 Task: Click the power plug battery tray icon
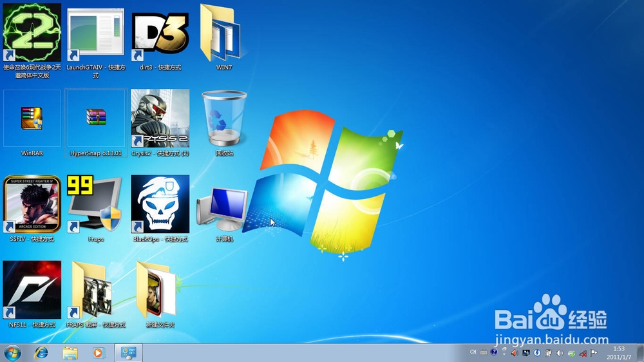click(x=548, y=353)
